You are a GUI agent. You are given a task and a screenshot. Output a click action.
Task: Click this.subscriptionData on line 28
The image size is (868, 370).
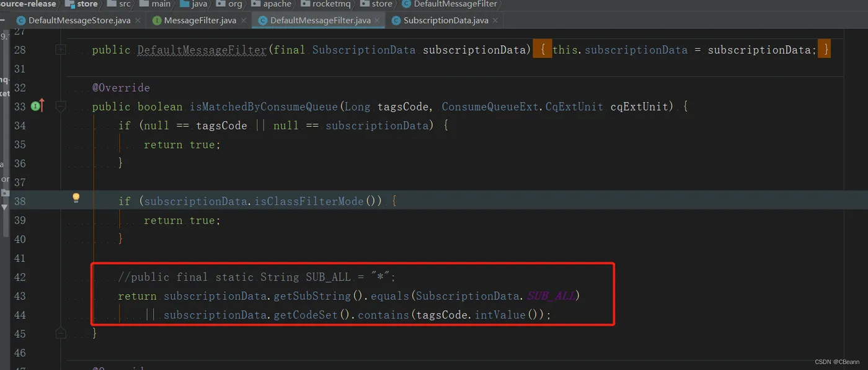coord(620,50)
